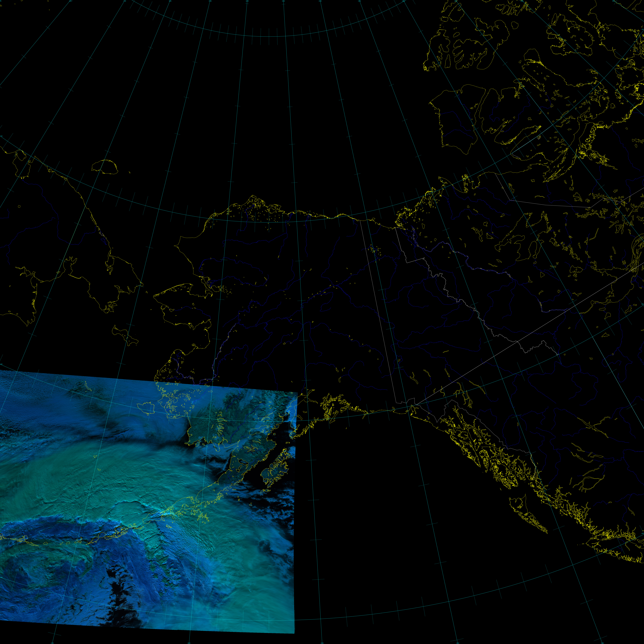Click the 160E longitude label at top
The width and height of the screenshot is (644, 644).
point(70,1)
